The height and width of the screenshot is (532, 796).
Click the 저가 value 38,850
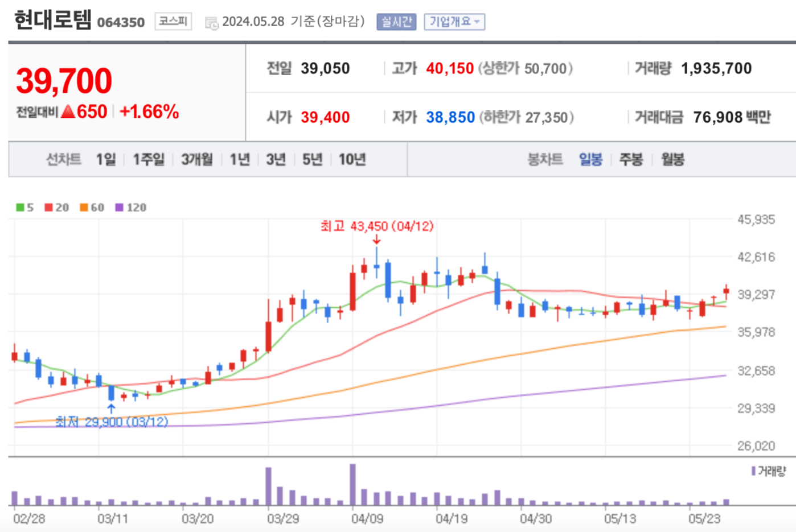click(x=450, y=117)
